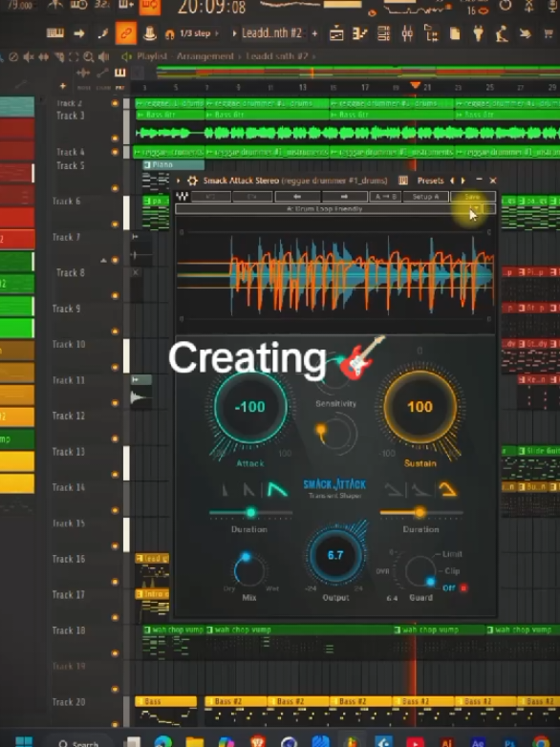Set Guard mode to Clip
The width and height of the screenshot is (560, 747).
tap(452, 570)
